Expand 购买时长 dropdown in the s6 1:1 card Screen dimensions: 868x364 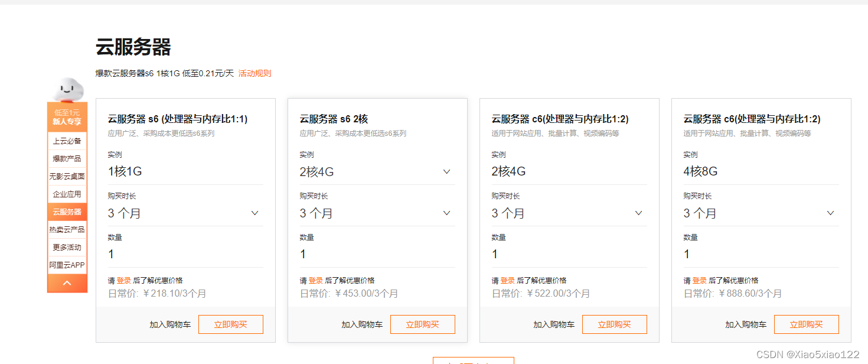click(x=185, y=213)
